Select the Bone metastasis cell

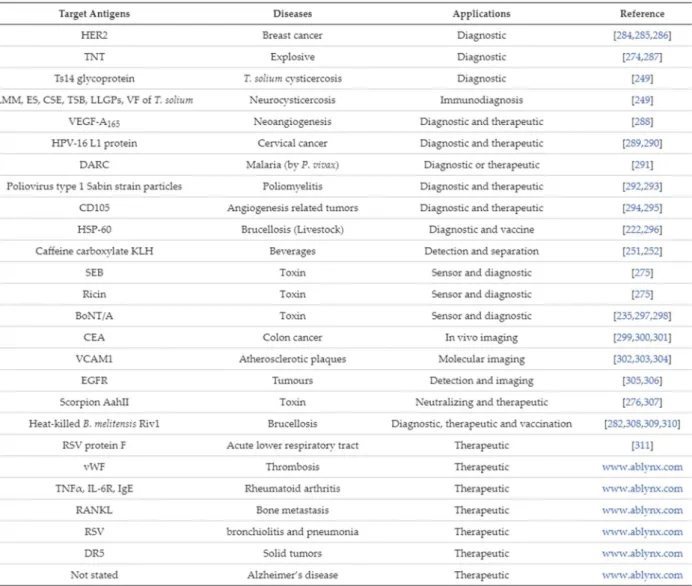tap(293, 511)
